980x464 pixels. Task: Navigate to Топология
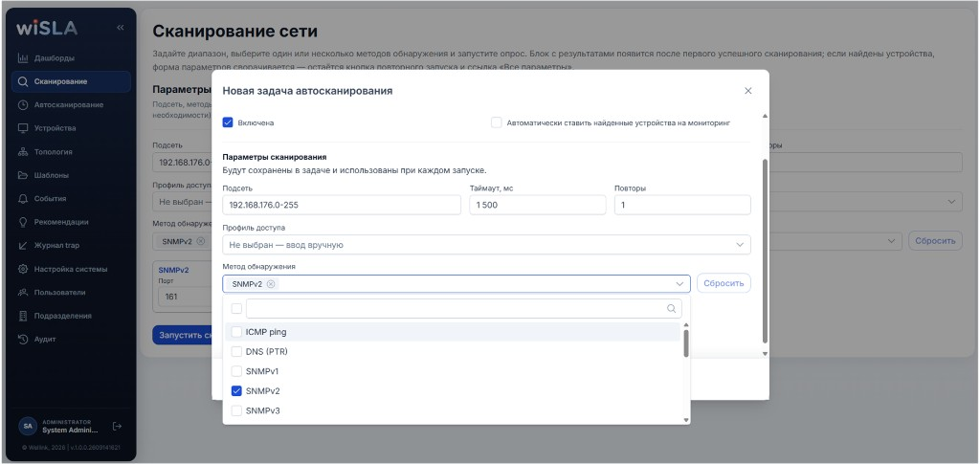(x=71, y=152)
